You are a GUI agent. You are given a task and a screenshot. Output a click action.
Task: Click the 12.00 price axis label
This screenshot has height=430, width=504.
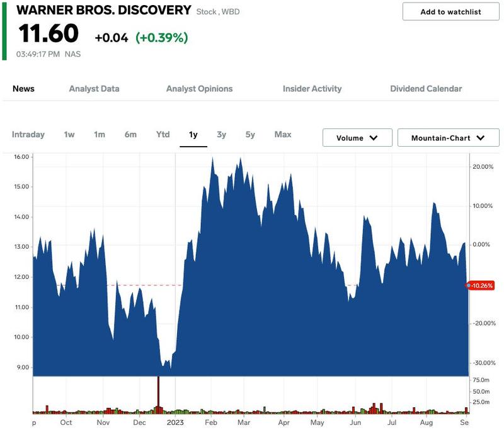[x=21, y=277]
